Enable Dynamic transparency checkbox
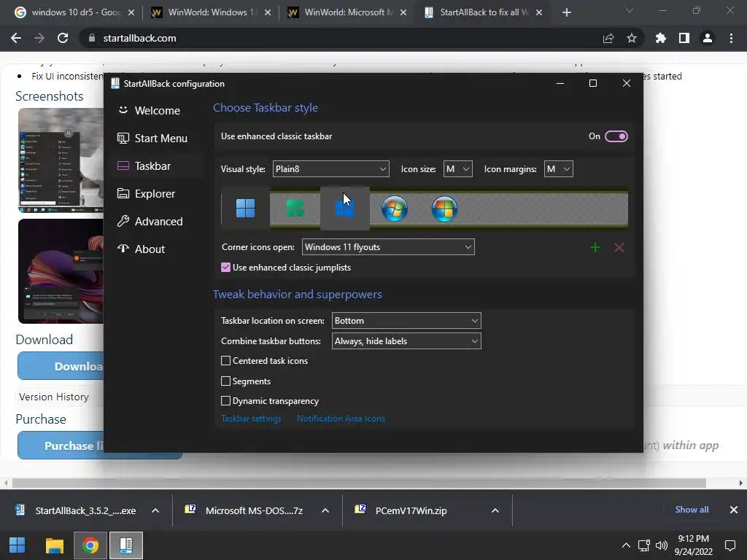The height and width of the screenshot is (560, 747). [x=226, y=401]
